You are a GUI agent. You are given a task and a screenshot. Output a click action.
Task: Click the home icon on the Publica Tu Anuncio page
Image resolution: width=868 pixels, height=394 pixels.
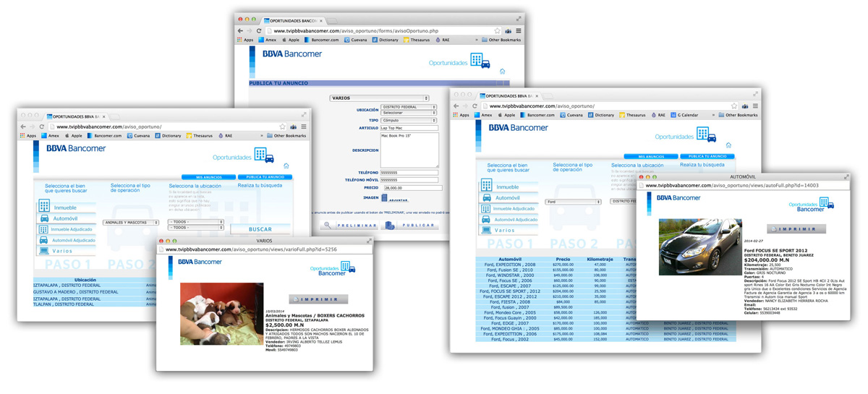(x=502, y=72)
